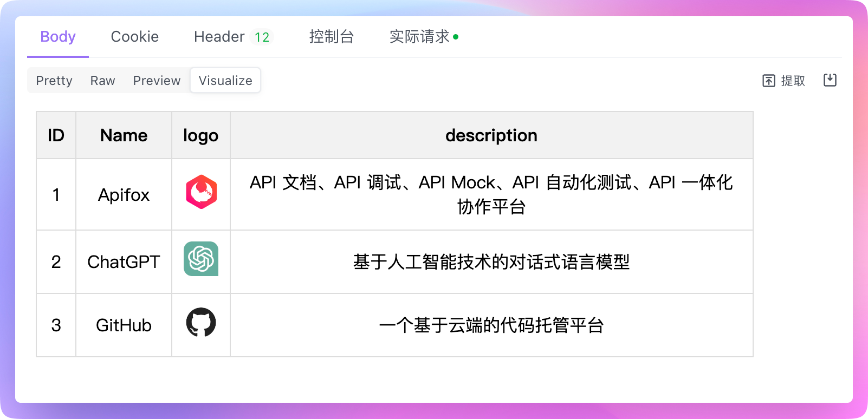Click the ID cell with value 2
Image resolution: width=868 pixels, height=419 pixels.
(x=56, y=262)
